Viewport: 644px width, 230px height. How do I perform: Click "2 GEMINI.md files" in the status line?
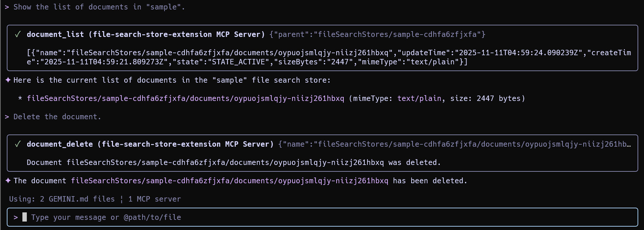tap(77, 199)
